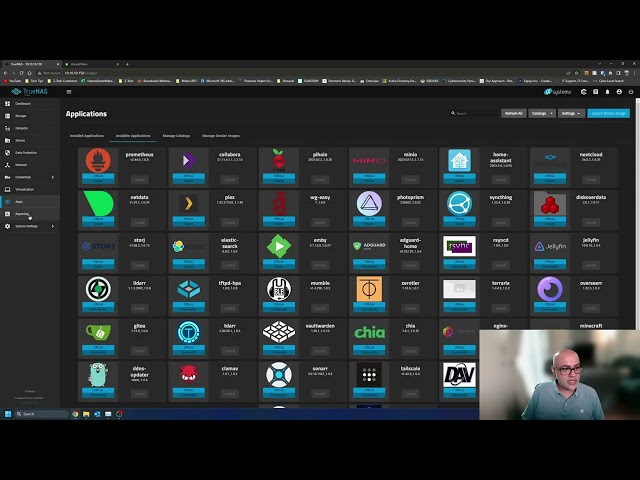The image size is (640, 480).
Task: Click the applications Search field
Action: (474, 113)
